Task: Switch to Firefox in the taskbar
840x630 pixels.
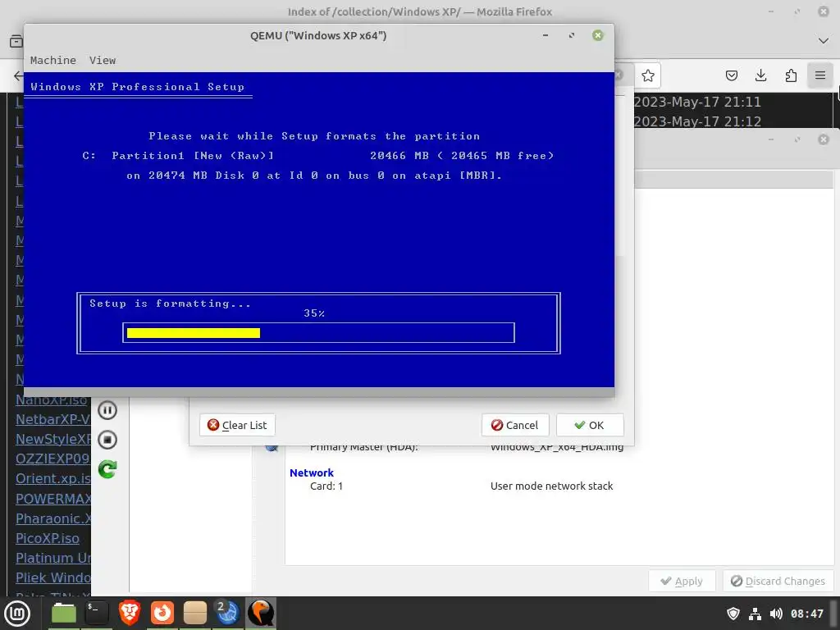Action: (x=162, y=613)
